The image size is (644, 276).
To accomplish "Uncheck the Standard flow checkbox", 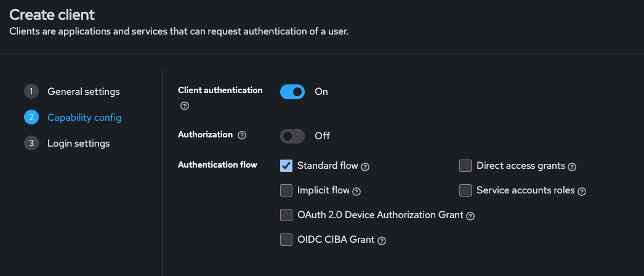I will [x=286, y=166].
